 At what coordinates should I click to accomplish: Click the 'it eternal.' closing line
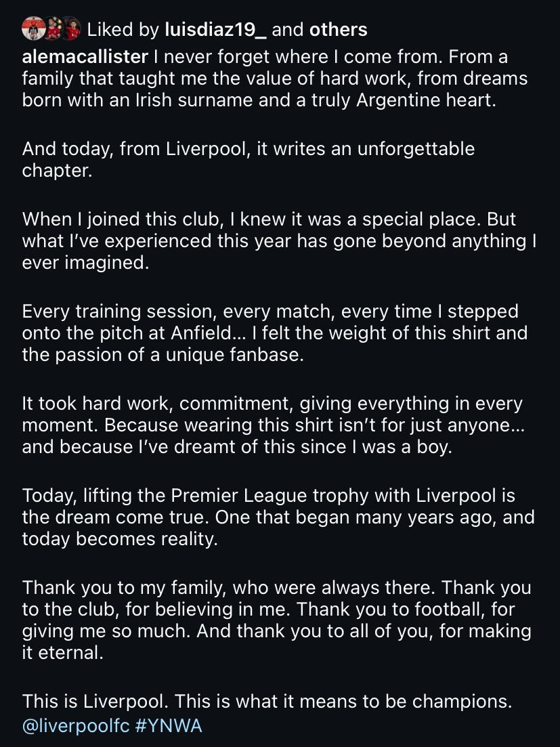coord(62,652)
